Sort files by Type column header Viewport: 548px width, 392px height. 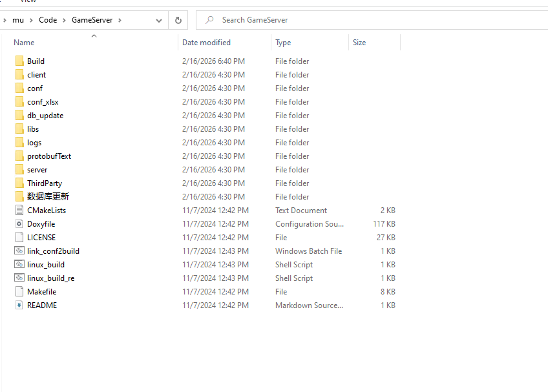tap(283, 43)
